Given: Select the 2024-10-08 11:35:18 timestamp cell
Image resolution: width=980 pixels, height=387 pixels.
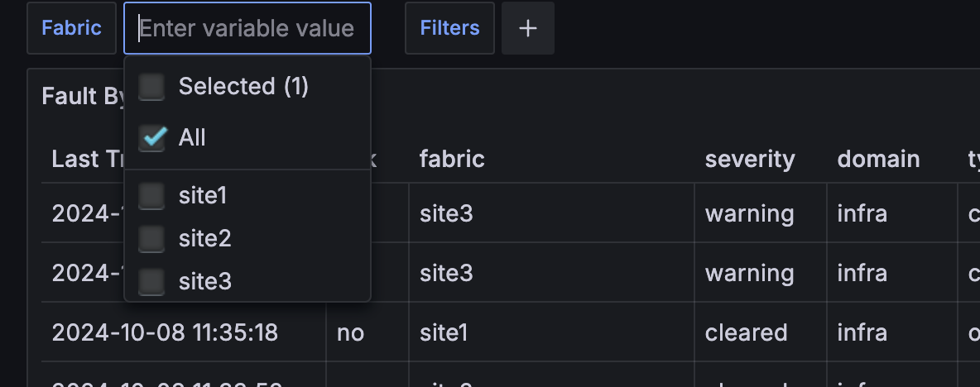Looking at the screenshot, I should (165, 332).
